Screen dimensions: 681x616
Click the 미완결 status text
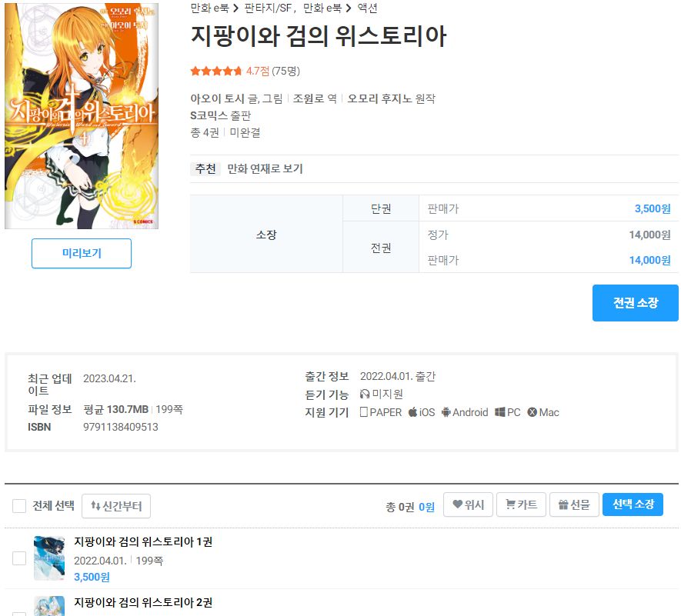point(245,132)
